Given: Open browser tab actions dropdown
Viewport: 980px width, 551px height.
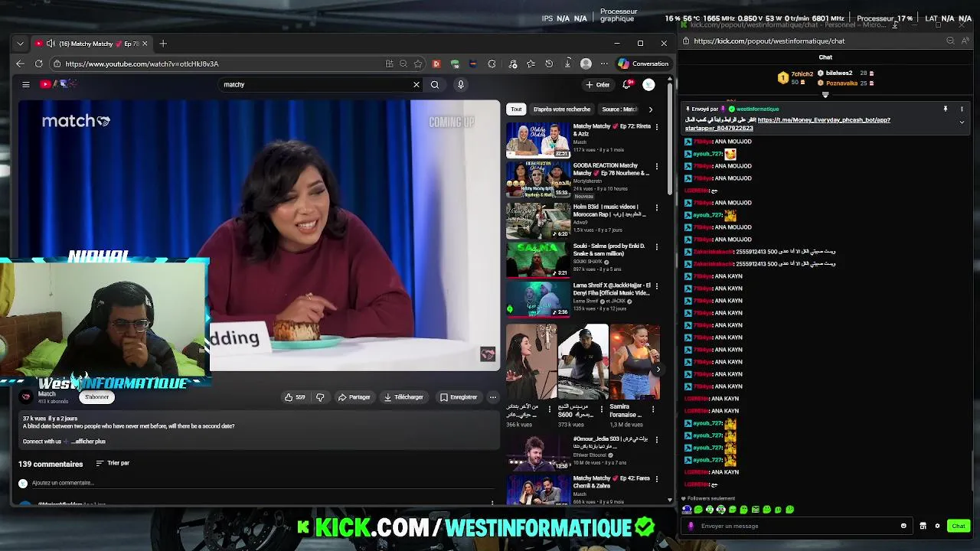Looking at the screenshot, I should coord(21,44).
